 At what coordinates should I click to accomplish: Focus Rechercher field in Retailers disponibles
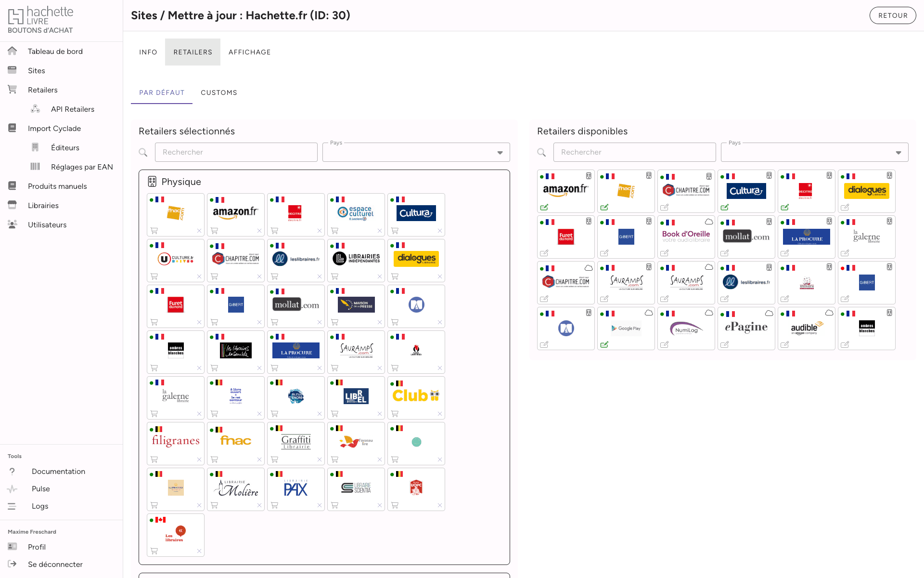[635, 152]
